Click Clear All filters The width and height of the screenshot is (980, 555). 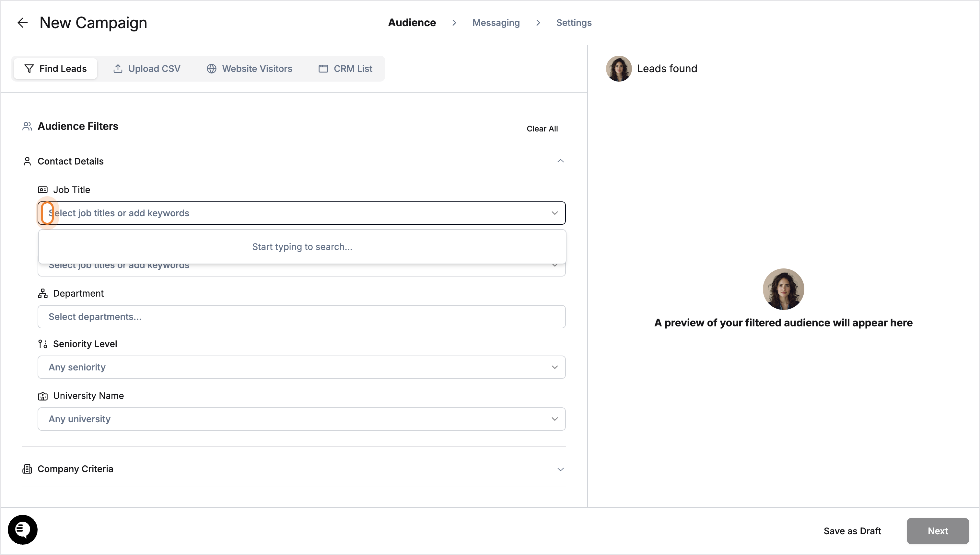542,129
